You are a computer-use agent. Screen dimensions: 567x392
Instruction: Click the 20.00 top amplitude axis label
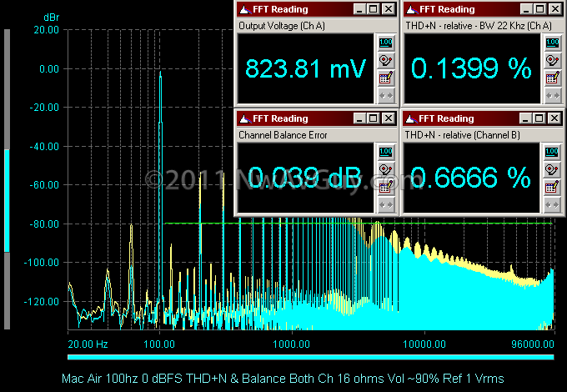(47, 30)
